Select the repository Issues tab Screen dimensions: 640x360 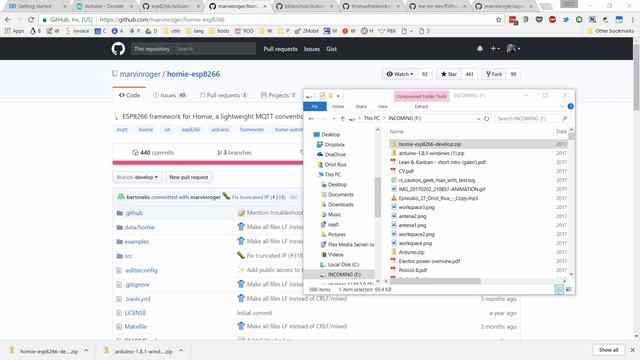[x=169, y=95]
